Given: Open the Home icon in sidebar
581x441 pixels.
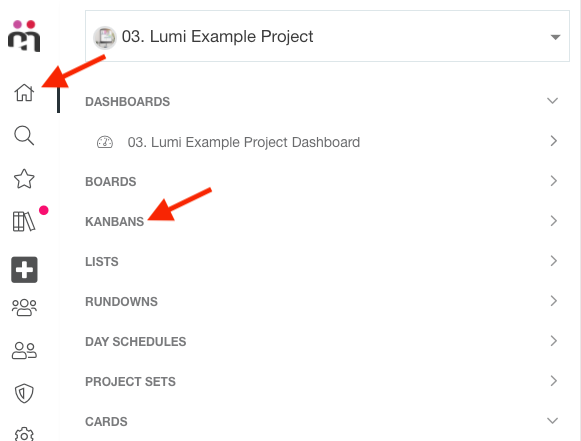Looking at the screenshot, I should pos(24,92).
